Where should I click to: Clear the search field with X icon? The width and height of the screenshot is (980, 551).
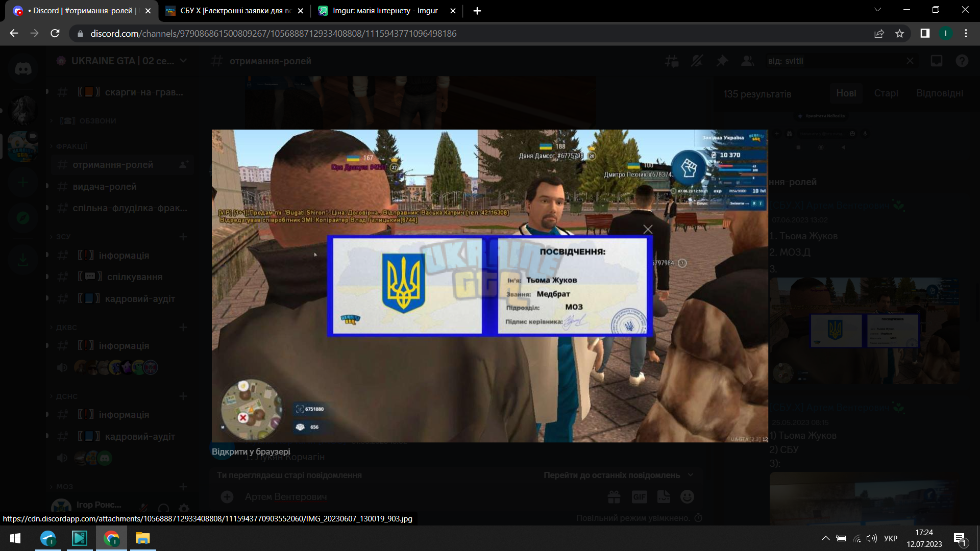[x=910, y=61]
